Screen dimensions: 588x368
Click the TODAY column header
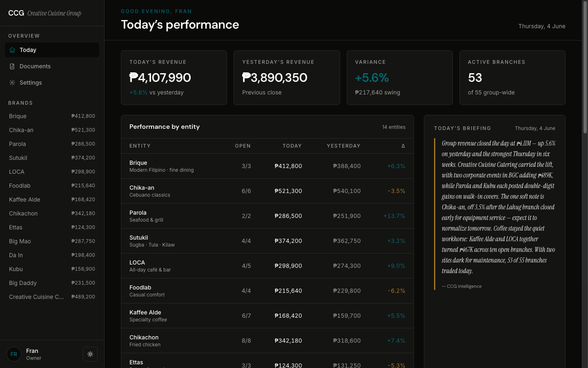(292, 146)
